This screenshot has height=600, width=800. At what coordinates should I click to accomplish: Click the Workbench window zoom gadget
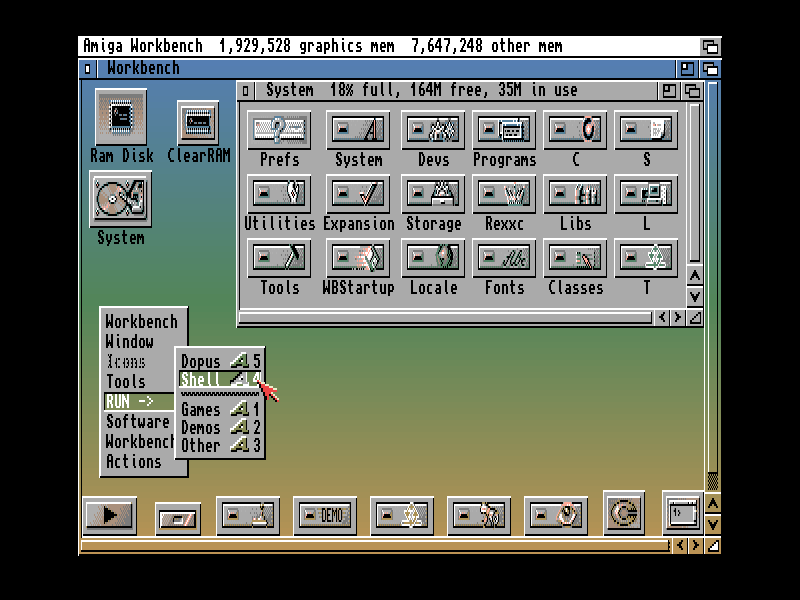tap(687, 68)
